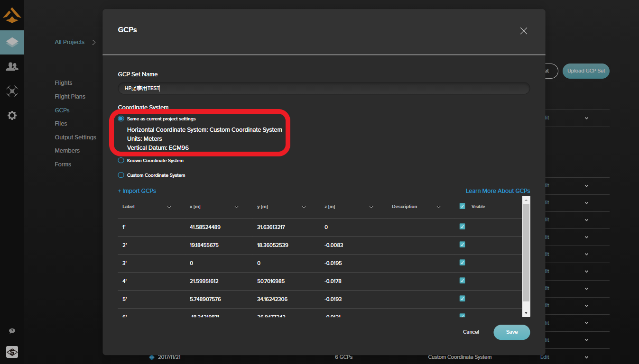Viewport: 639px width, 364px height.
Task: Uncheck Visible checkbox for row 5'
Action: click(462, 299)
